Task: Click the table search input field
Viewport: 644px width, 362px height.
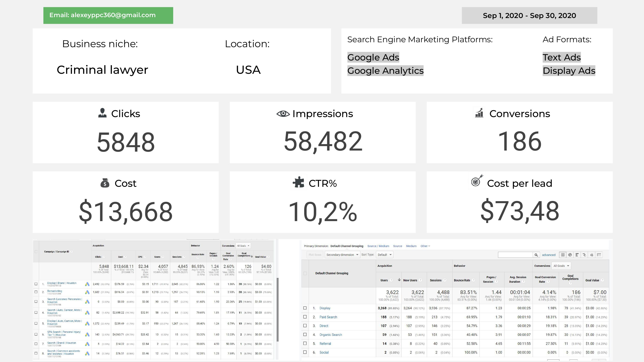Action: click(x=515, y=255)
